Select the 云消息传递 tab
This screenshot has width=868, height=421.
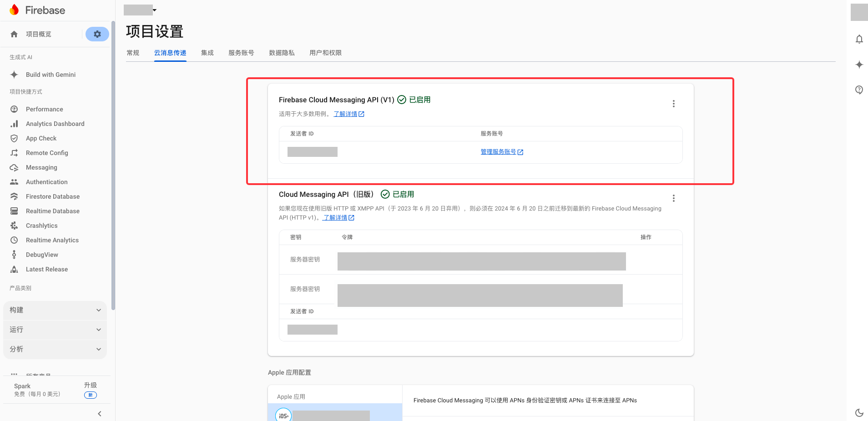[170, 53]
